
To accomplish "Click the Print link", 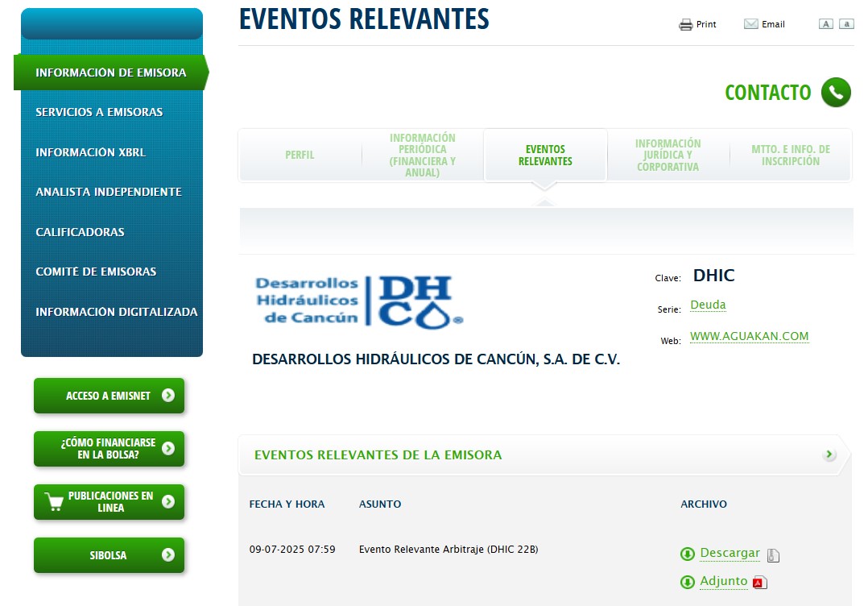I will click(706, 24).
